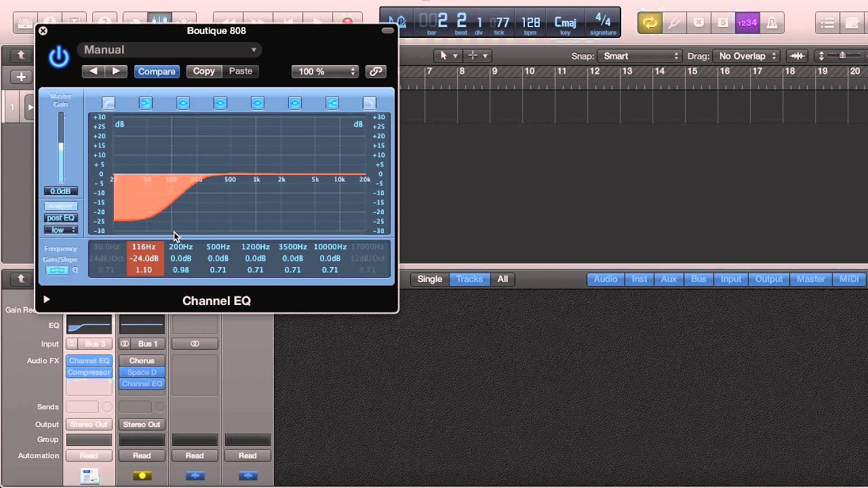The width and height of the screenshot is (868, 488).
Task: Click the waveform zoom icon
Action: (x=797, y=56)
